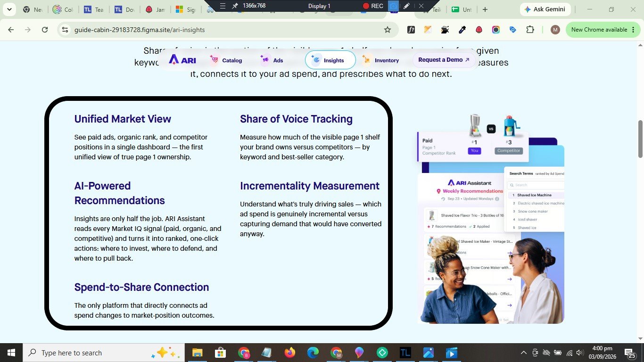
Task: Click the Spend-to-Share Connection heading
Action: pyautogui.click(x=141, y=287)
